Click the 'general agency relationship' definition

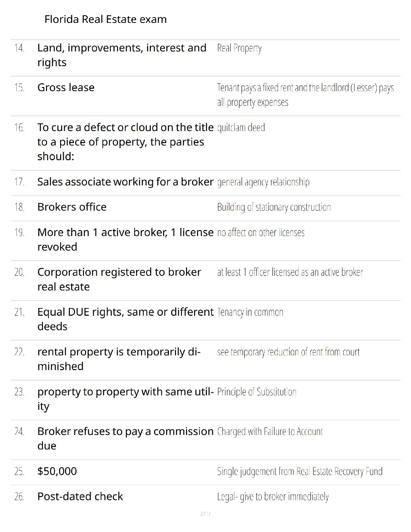[x=263, y=182]
